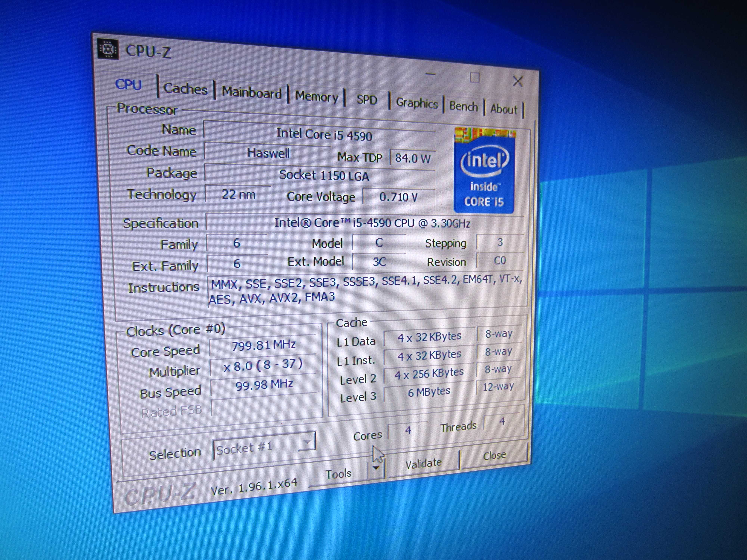Maximize the CPU-Z window
This screenshot has width=747, height=560.
pyautogui.click(x=475, y=78)
